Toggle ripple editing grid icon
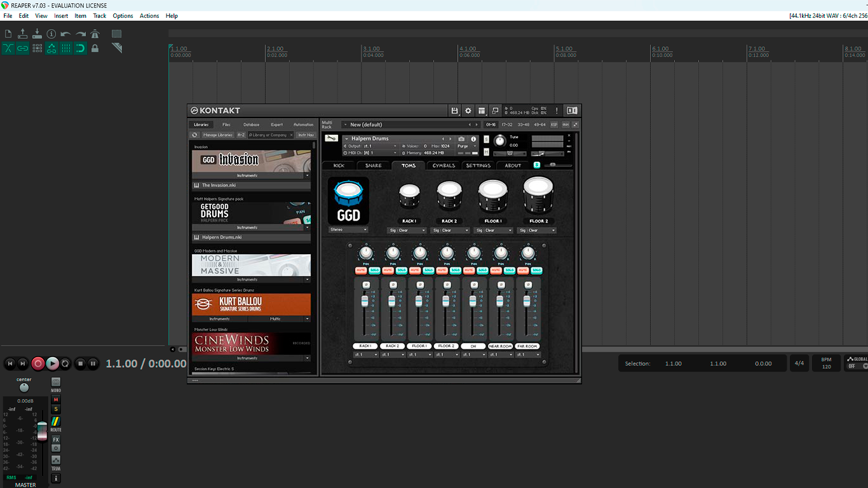 [37, 48]
